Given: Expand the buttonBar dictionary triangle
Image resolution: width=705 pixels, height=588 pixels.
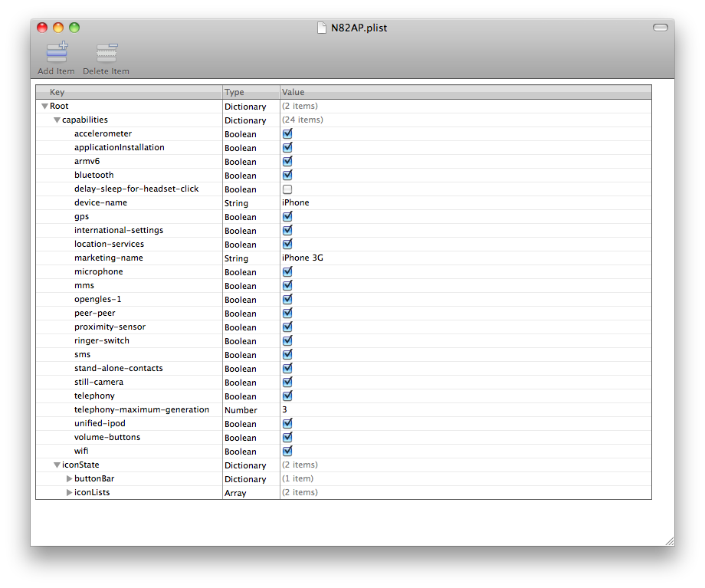Looking at the screenshot, I should 69,478.
